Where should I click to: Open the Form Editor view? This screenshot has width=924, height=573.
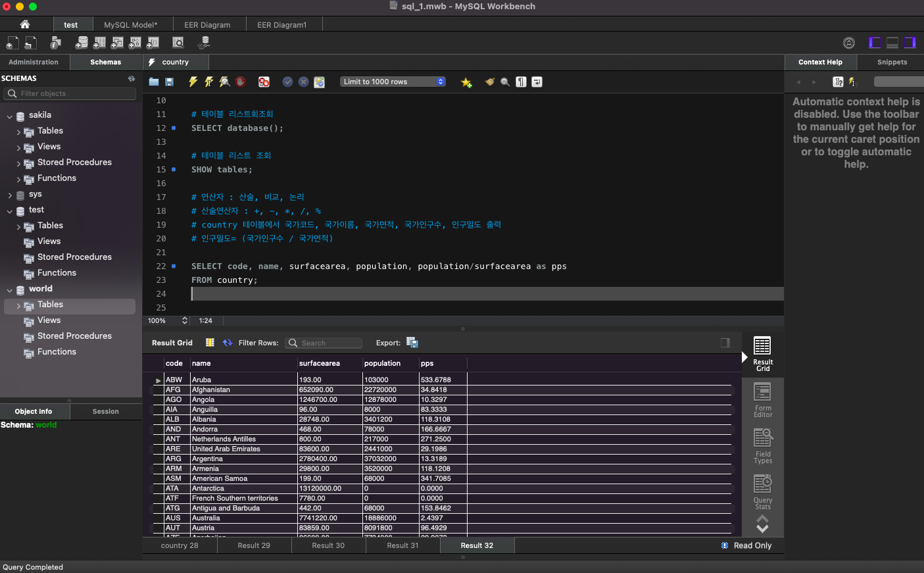pos(763,400)
